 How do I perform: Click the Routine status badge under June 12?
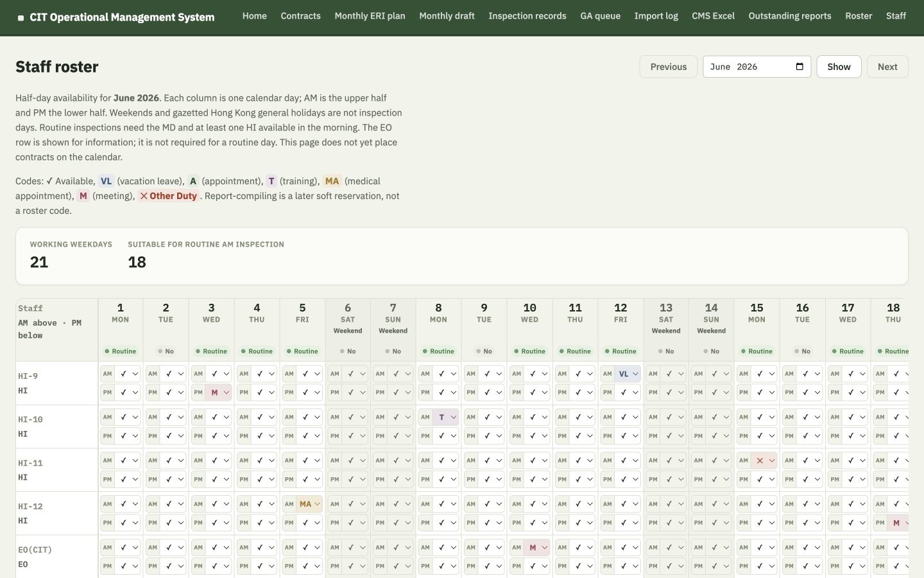pos(620,351)
